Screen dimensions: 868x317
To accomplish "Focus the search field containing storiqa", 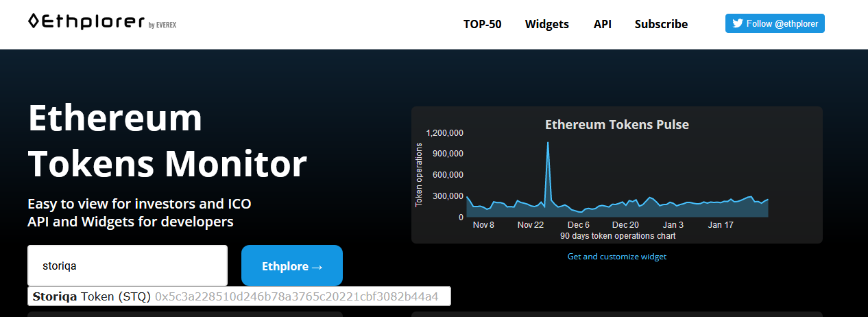I will (x=128, y=266).
